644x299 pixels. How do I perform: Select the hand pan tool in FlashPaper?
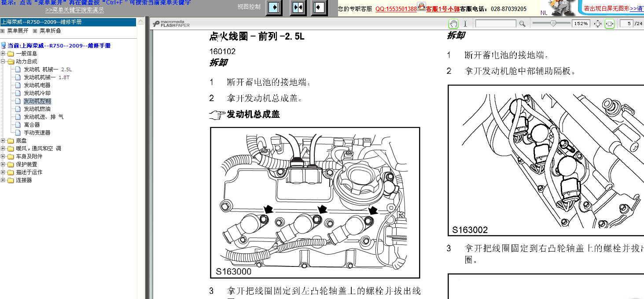click(x=453, y=24)
